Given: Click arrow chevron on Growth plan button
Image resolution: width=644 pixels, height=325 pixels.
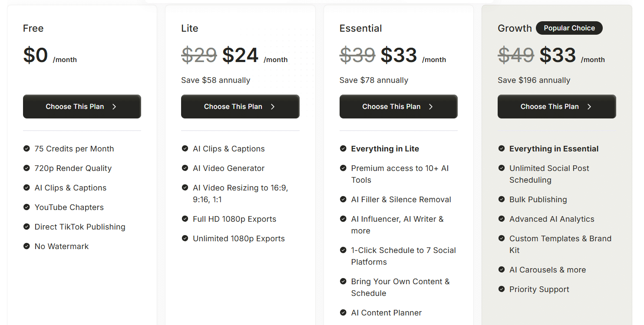Looking at the screenshot, I should (x=589, y=107).
